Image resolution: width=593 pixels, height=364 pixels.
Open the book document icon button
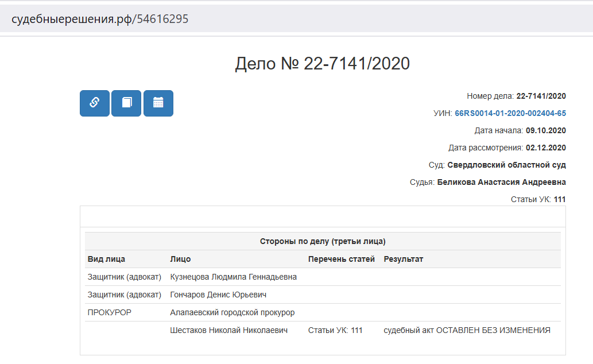(126, 103)
